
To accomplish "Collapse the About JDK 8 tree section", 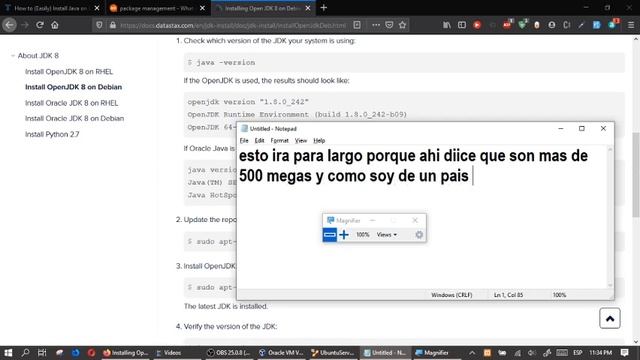I will pos(13,56).
